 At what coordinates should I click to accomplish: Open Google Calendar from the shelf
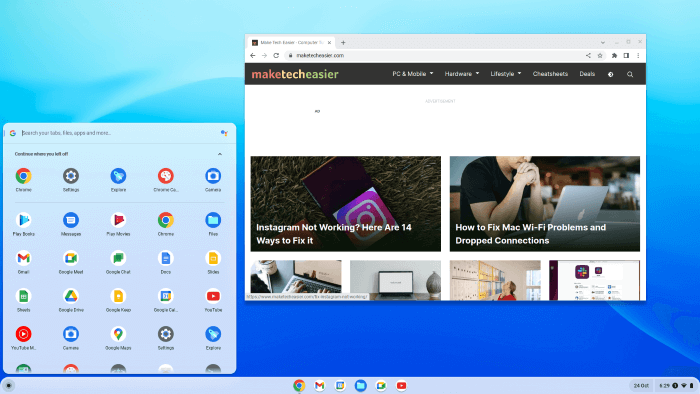tap(340, 386)
